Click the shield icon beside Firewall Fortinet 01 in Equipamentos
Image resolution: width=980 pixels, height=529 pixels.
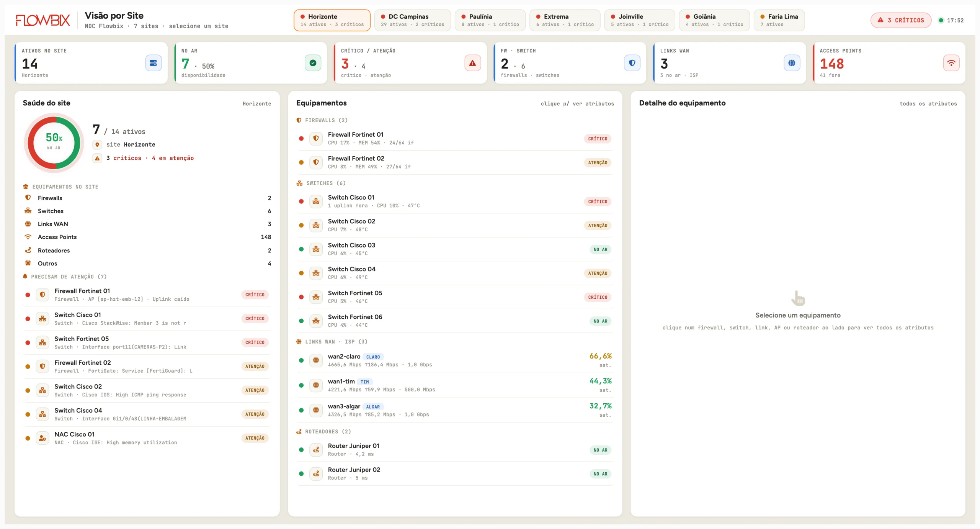(x=316, y=138)
